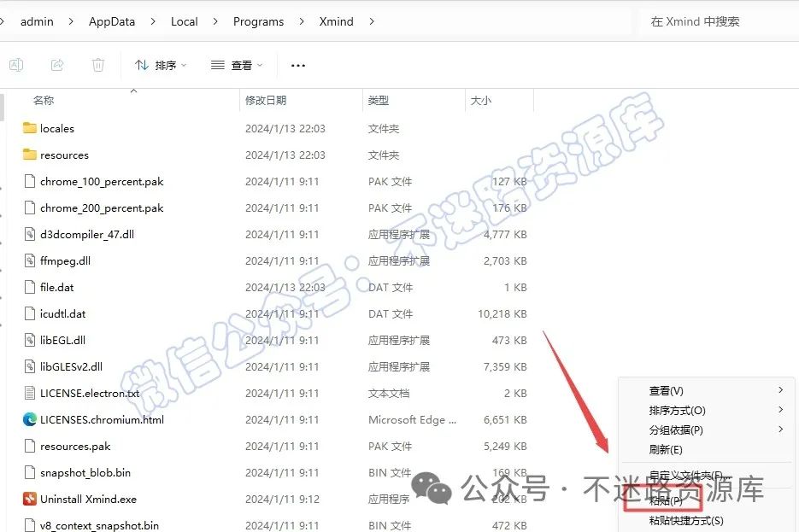Expand chevron after Local breadcrumb
Image resolution: width=799 pixels, height=532 pixels.
[215, 21]
